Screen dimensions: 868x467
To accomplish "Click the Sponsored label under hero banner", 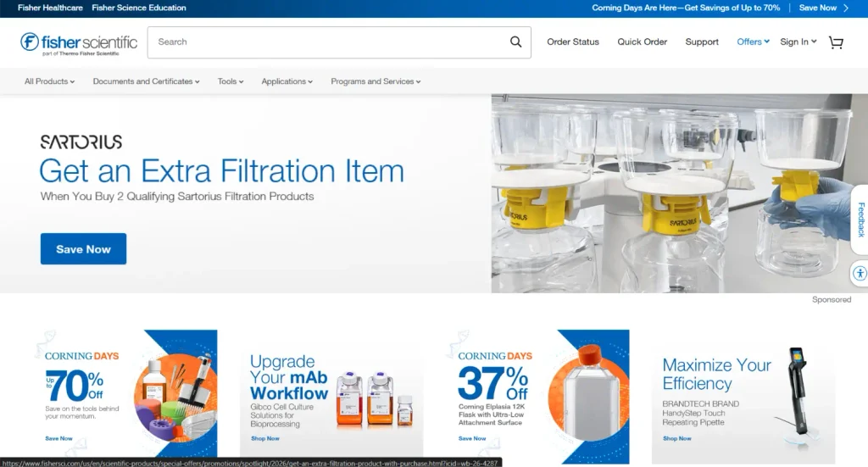I will pos(832,299).
